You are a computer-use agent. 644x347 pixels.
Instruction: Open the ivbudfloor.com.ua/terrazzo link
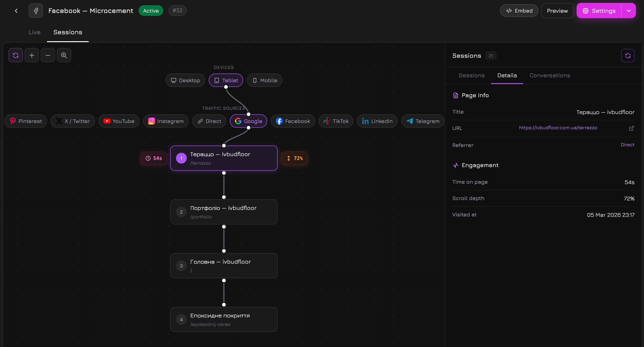(558, 128)
